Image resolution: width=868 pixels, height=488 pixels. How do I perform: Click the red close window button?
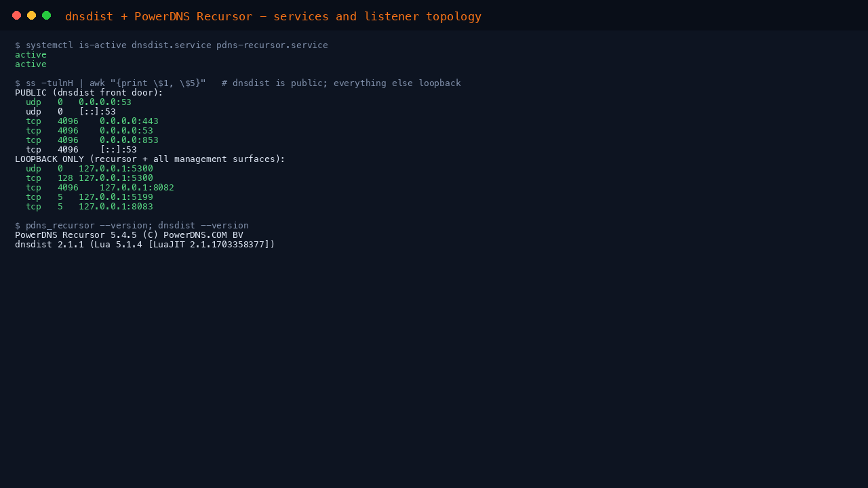point(17,16)
